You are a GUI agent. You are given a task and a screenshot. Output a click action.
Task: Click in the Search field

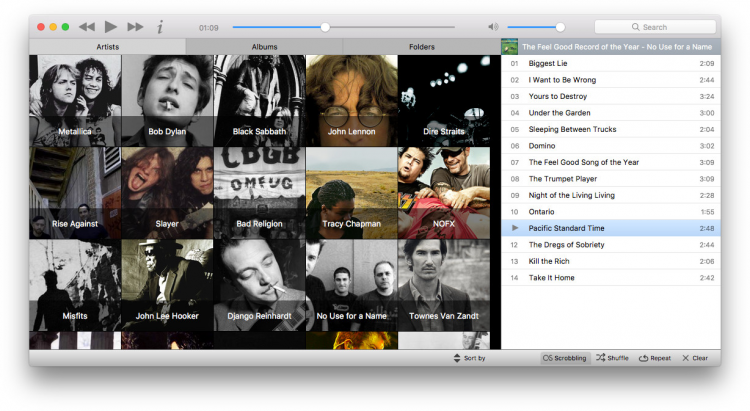(x=655, y=27)
